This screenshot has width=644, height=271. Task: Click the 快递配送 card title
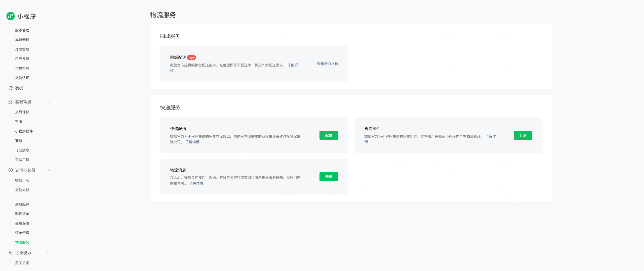pyautogui.click(x=178, y=129)
